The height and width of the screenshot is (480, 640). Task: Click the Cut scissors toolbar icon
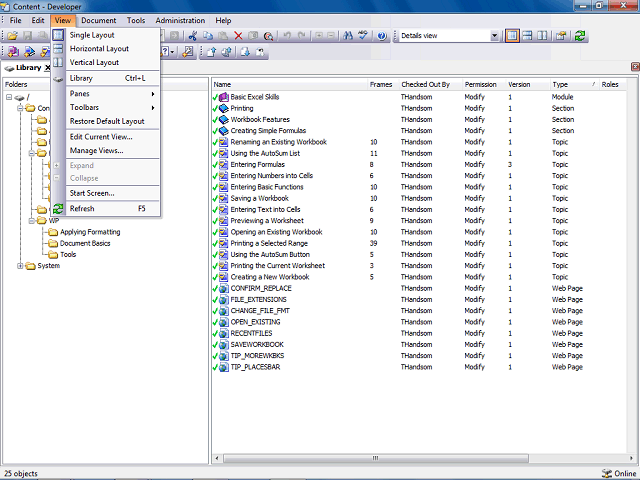(x=193, y=36)
